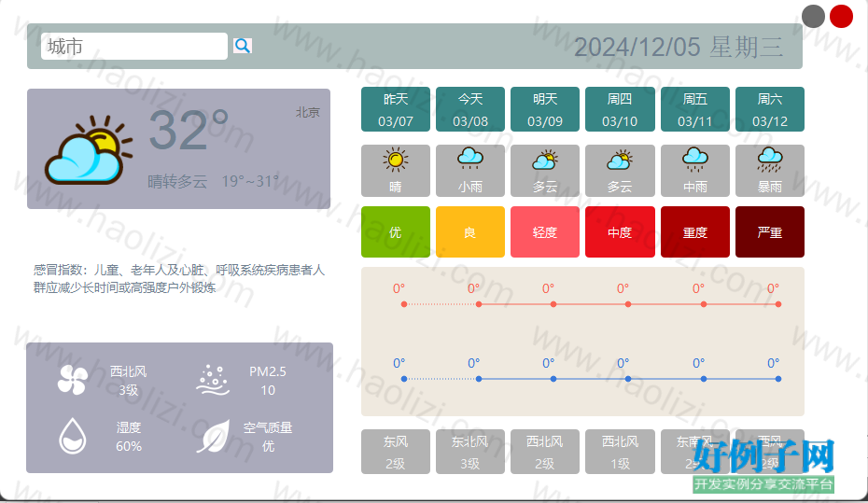Screen dimensions: 868x503
Task: Select the 昨天 03/07 date tab
Action: pyautogui.click(x=395, y=109)
